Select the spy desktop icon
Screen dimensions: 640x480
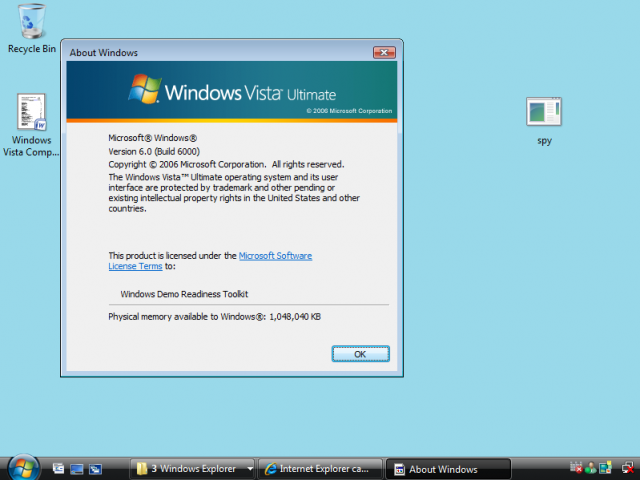pyautogui.click(x=544, y=121)
